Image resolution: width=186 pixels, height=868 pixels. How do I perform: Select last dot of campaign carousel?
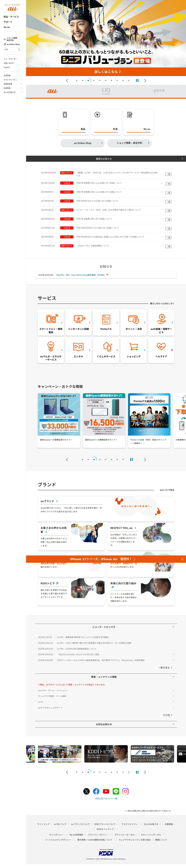123,459
